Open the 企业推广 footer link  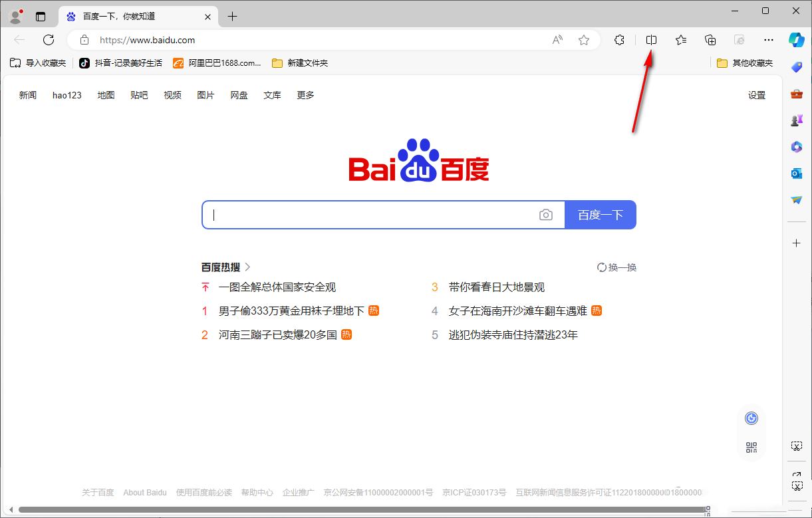pos(299,493)
